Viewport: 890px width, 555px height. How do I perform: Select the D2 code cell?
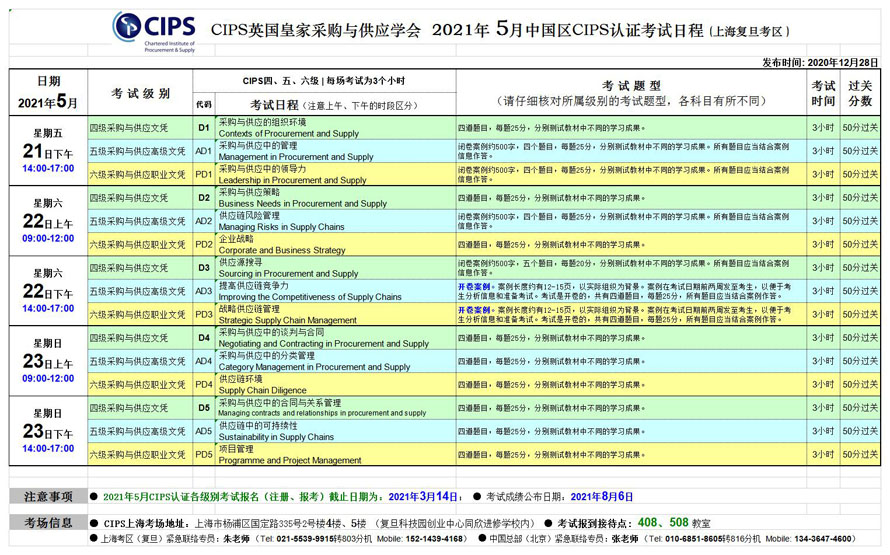pyautogui.click(x=204, y=197)
